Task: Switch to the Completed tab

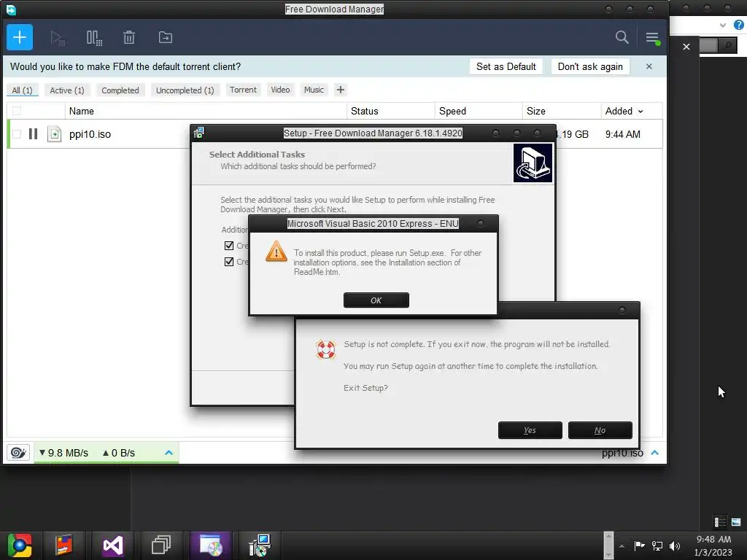Action: pyautogui.click(x=120, y=90)
